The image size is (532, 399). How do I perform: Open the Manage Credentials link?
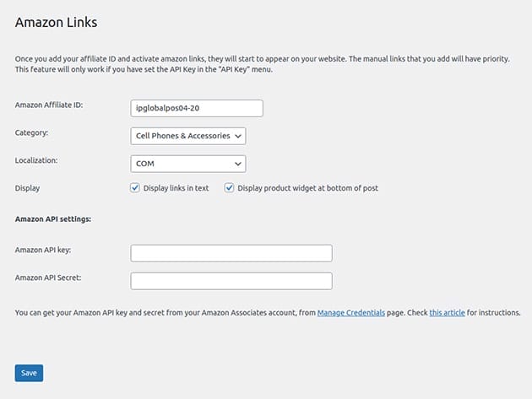tap(350, 313)
